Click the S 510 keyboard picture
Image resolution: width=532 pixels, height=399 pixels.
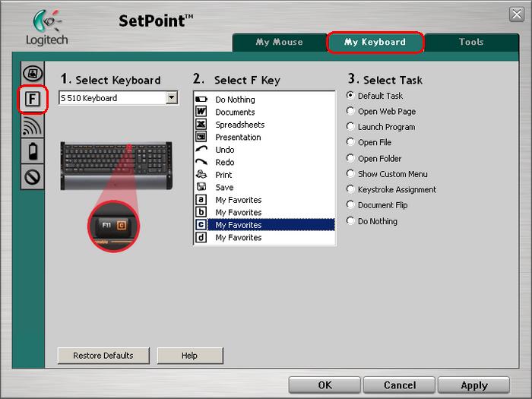point(116,166)
